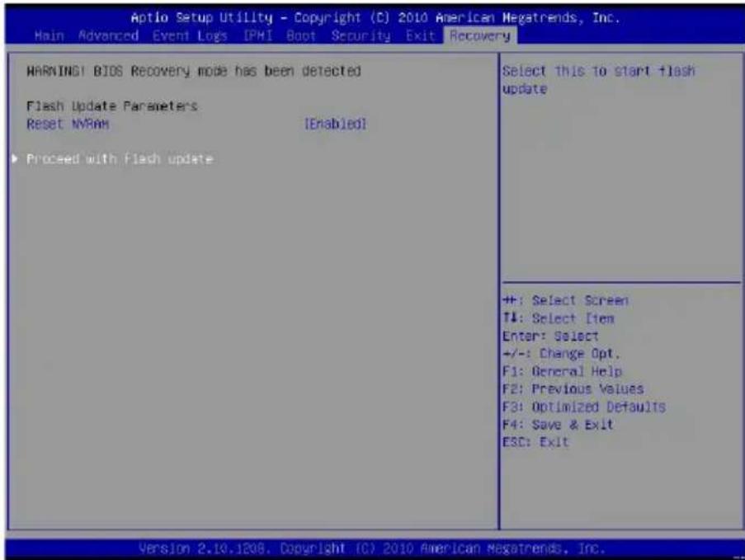Viewport: 745px width, 560px height.
Task: Open the Security tab
Action: coord(361,36)
